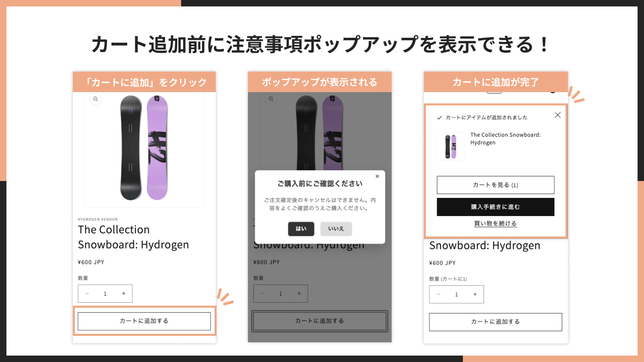Follow the 買い物を続ける link

(495, 224)
